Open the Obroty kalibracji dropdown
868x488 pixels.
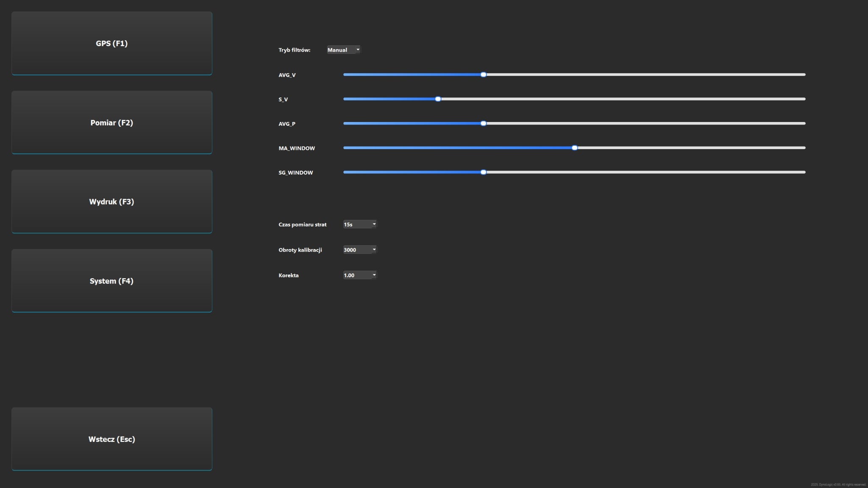click(x=360, y=250)
